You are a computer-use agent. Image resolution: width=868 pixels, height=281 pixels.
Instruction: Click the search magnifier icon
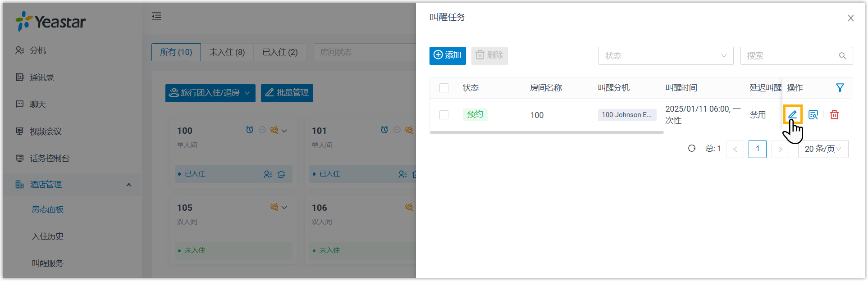842,56
